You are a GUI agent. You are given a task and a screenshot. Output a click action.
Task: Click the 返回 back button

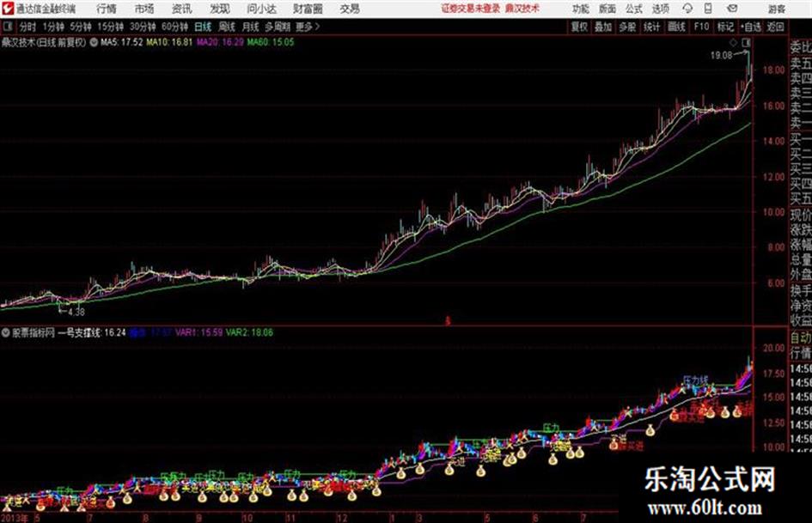point(775,27)
